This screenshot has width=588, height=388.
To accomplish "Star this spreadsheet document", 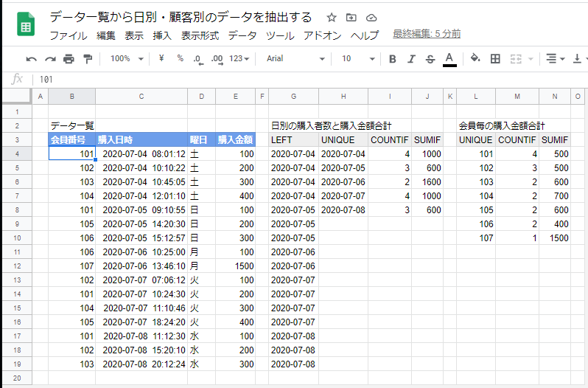I will (x=331, y=18).
